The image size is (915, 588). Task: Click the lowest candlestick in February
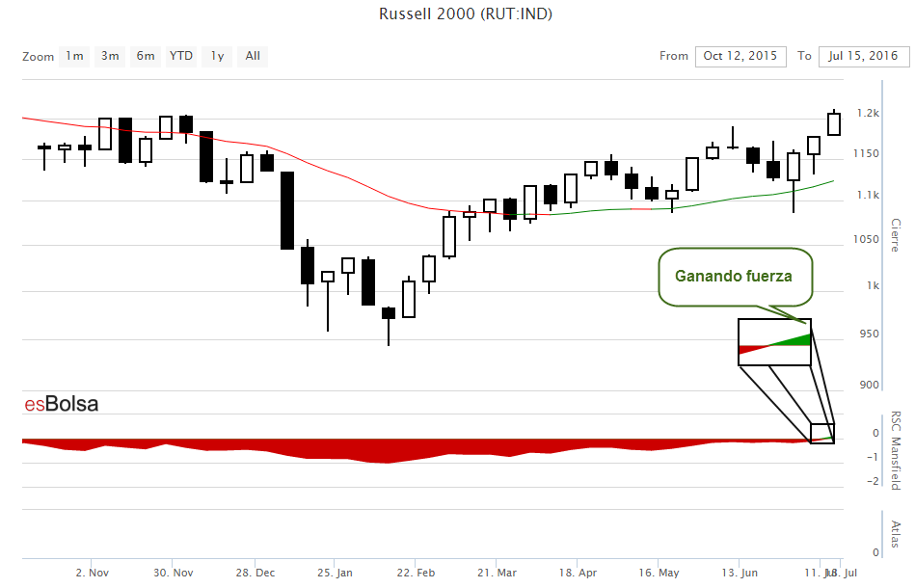(x=389, y=312)
